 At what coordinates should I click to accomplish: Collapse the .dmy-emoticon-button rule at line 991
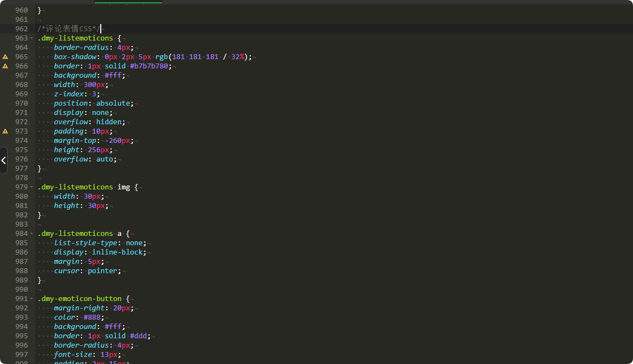click(32, 299)
